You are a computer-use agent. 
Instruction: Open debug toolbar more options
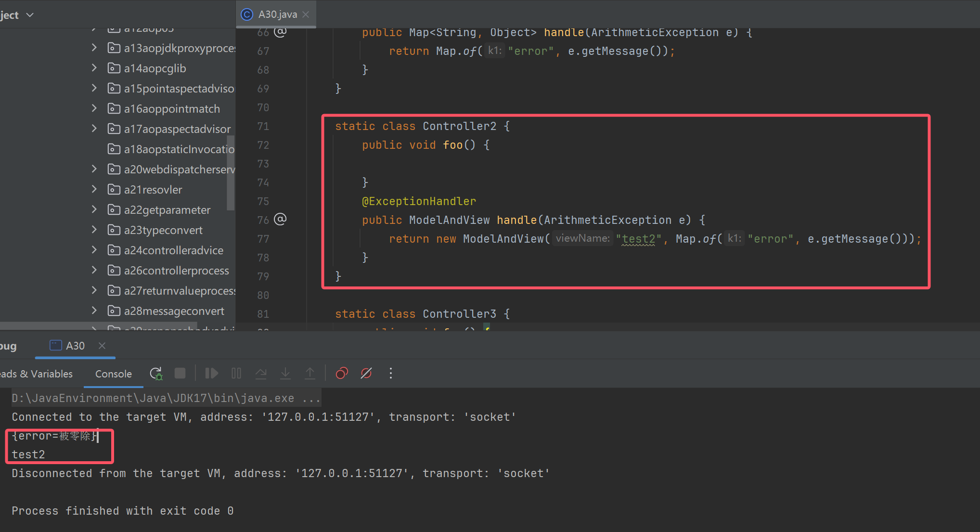point(391,374)
